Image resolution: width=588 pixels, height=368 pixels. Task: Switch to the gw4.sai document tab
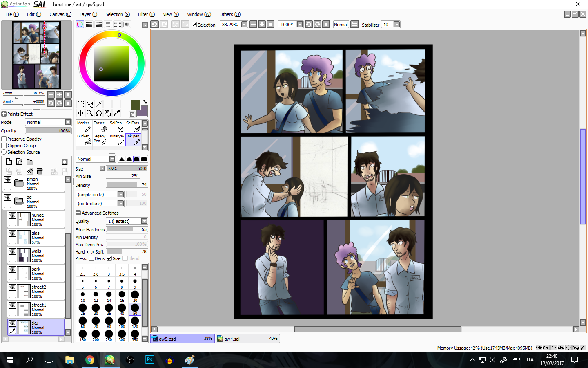pyautogui.click(x=247, y=339)
